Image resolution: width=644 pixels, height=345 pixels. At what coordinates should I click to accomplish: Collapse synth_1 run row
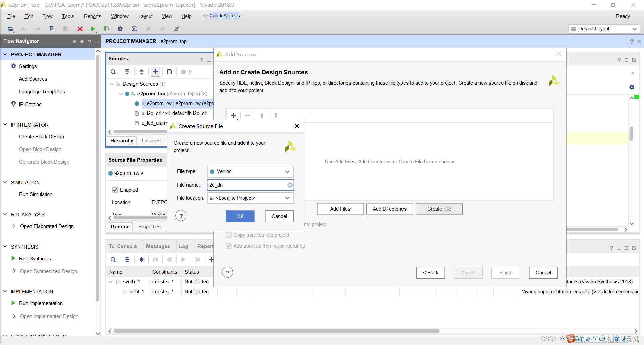110,282
